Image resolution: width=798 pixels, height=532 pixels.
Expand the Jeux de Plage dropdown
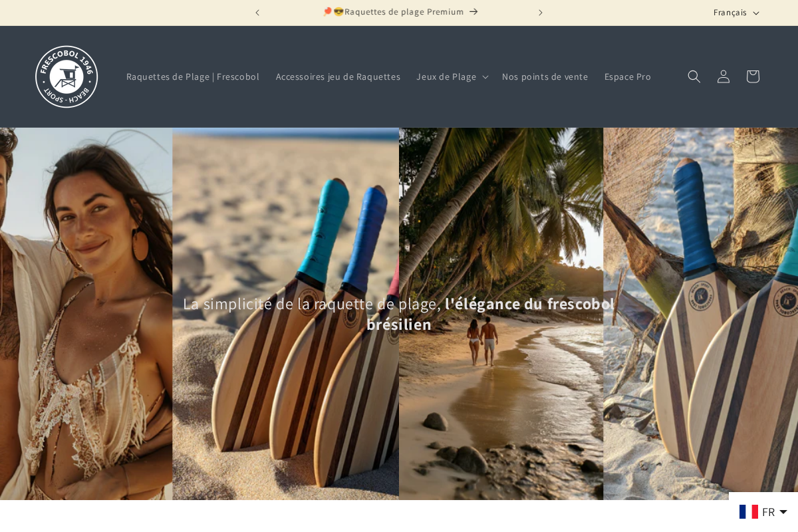452,76
